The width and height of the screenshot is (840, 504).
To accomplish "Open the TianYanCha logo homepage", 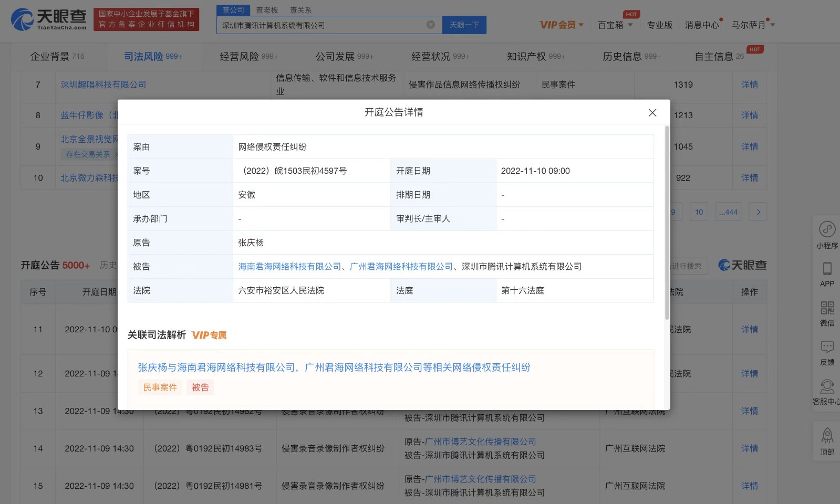I will (48, 19).
